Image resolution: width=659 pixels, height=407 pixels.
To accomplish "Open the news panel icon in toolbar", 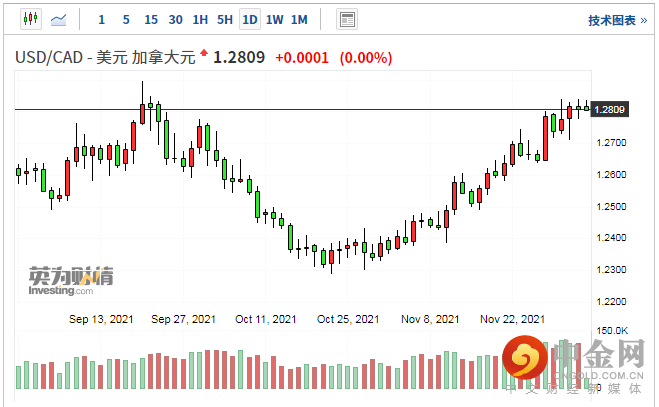I will point(347,19).
